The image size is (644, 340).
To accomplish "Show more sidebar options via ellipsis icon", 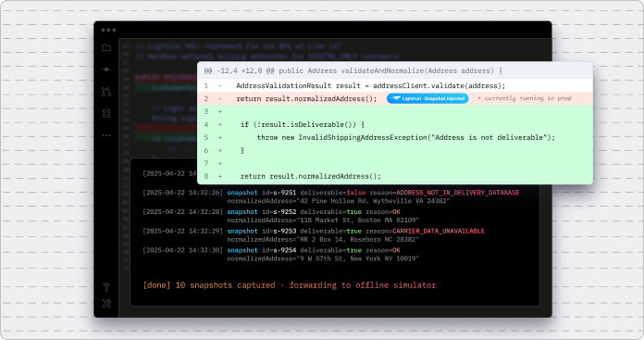I will [x=106, y=135].
